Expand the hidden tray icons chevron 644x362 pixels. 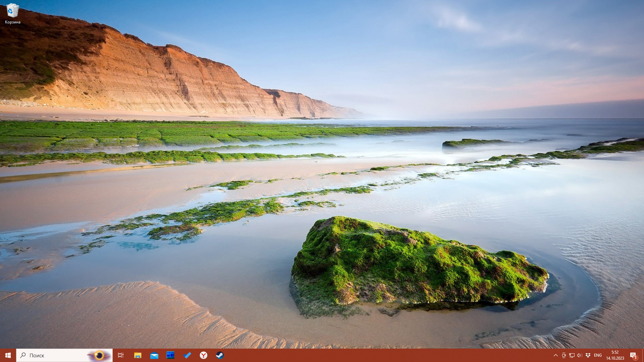(x=555, y=355)
